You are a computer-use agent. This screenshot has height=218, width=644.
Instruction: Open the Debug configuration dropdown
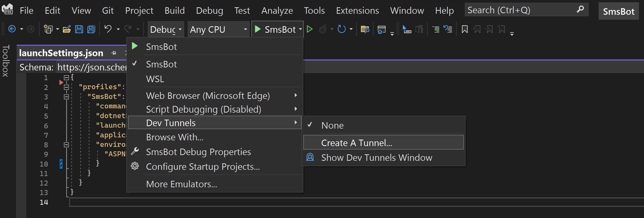pos(166,29)
